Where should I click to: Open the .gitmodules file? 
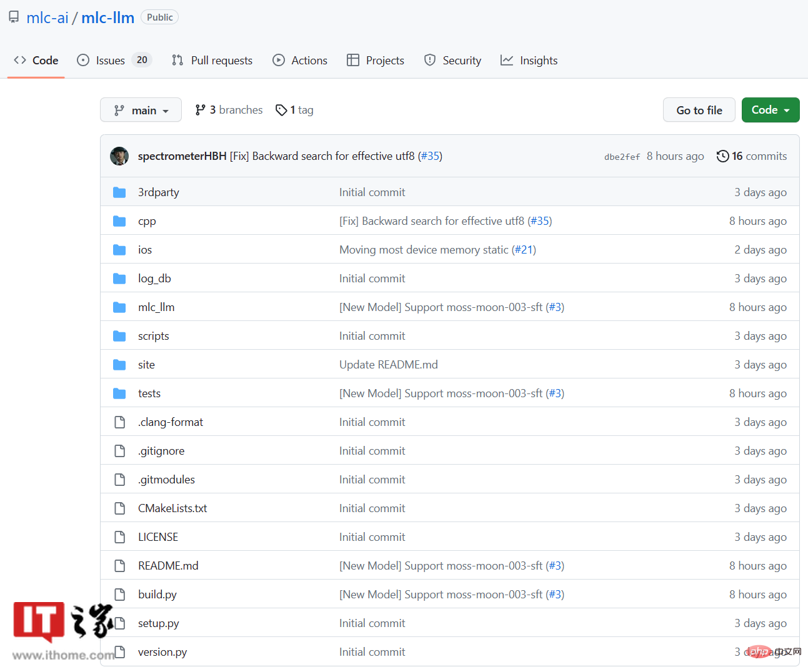(166, 480)
